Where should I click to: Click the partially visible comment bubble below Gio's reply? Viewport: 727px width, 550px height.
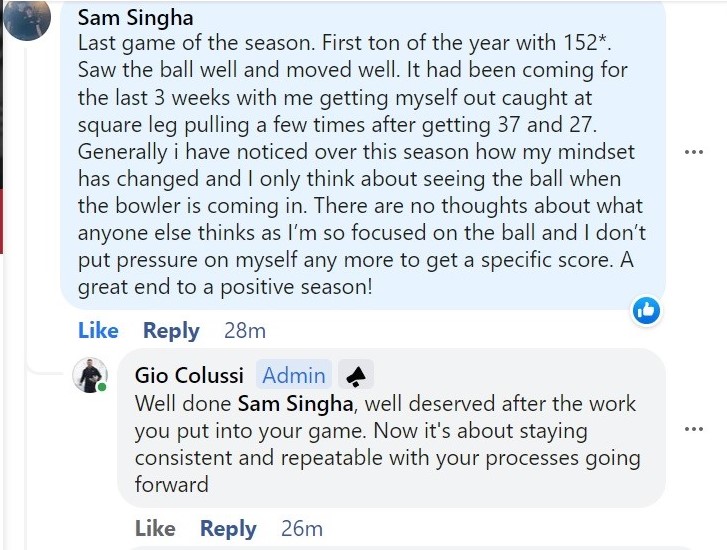(400, 547)
